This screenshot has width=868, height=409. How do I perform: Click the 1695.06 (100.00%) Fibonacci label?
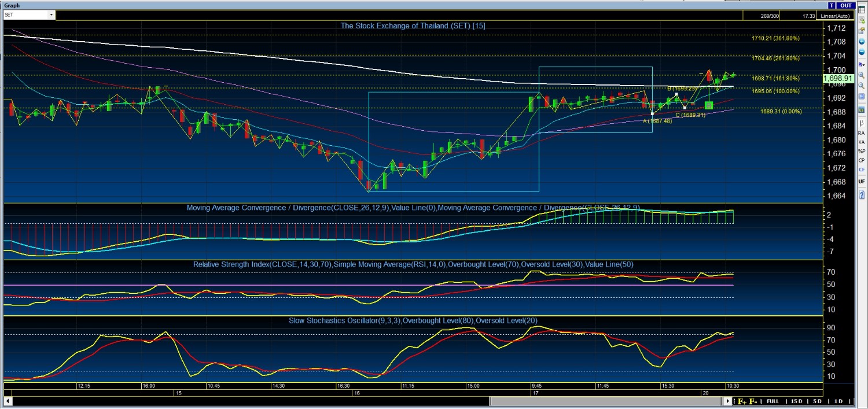pos(775,91)
